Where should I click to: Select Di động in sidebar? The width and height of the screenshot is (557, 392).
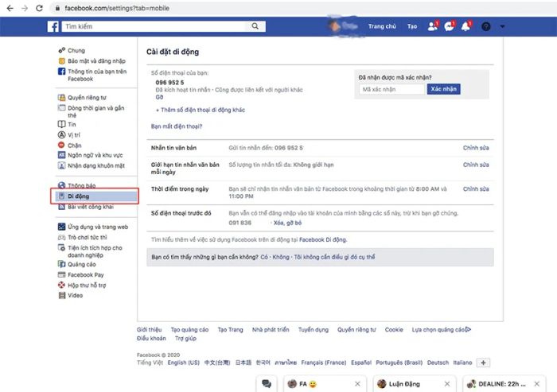[x=96, y=196]
